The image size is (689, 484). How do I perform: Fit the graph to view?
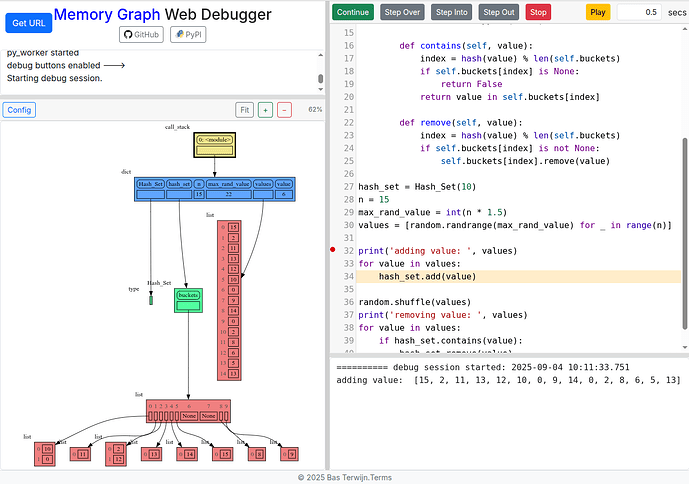tap(245, 110)
